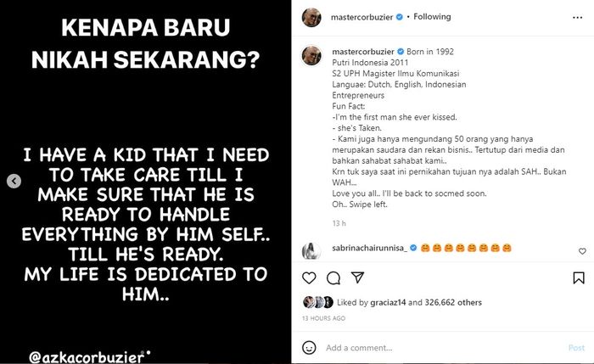
Task: Click sabrinachairunnisa_ avatar picture
Action: [x=311, y=251]
